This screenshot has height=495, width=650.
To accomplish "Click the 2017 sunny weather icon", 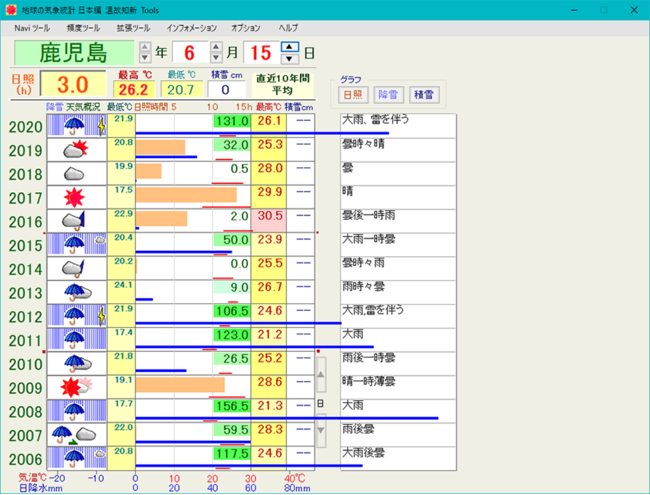I will [x=77, y=197].
